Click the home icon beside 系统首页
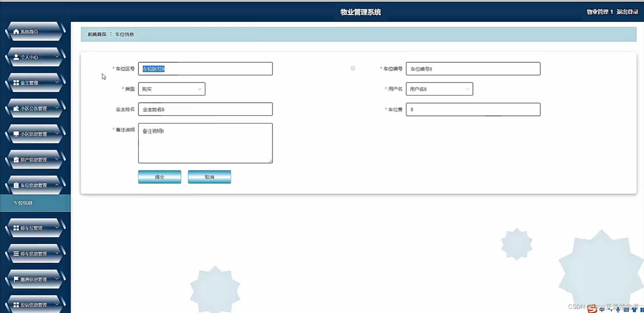The width and height of the screenshot is (644, 313). pyautogui.click(x=16, y=31)
